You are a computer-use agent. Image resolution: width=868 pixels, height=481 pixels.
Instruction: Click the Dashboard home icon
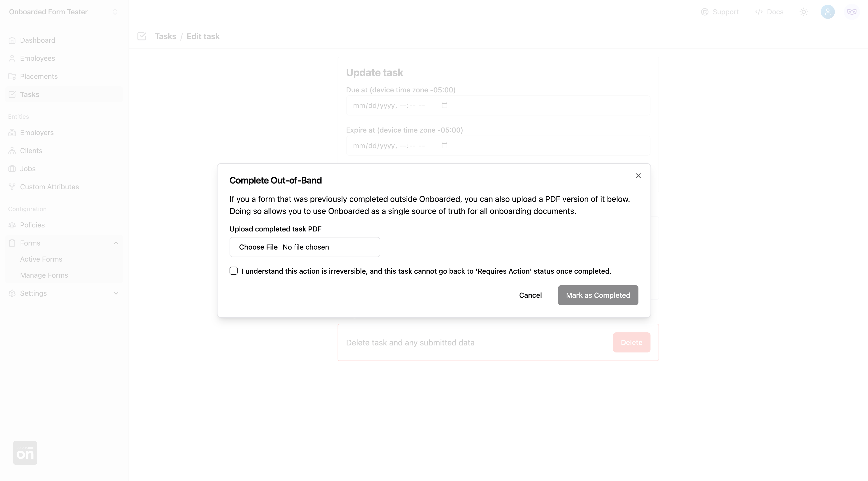click(x=12, y=40)
